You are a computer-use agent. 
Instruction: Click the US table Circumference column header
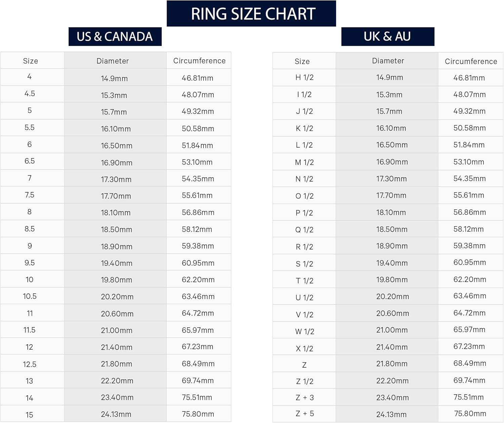click(199, 61)
